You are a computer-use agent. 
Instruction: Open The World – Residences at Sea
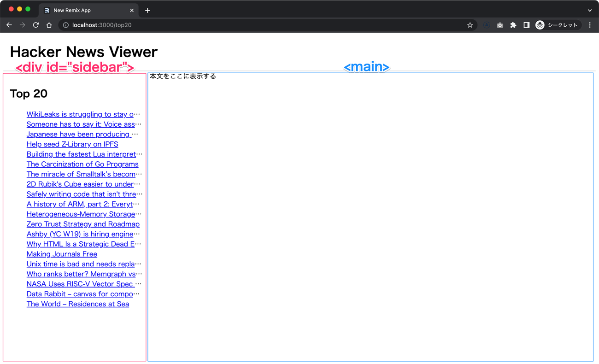click(x=78, y=304)
